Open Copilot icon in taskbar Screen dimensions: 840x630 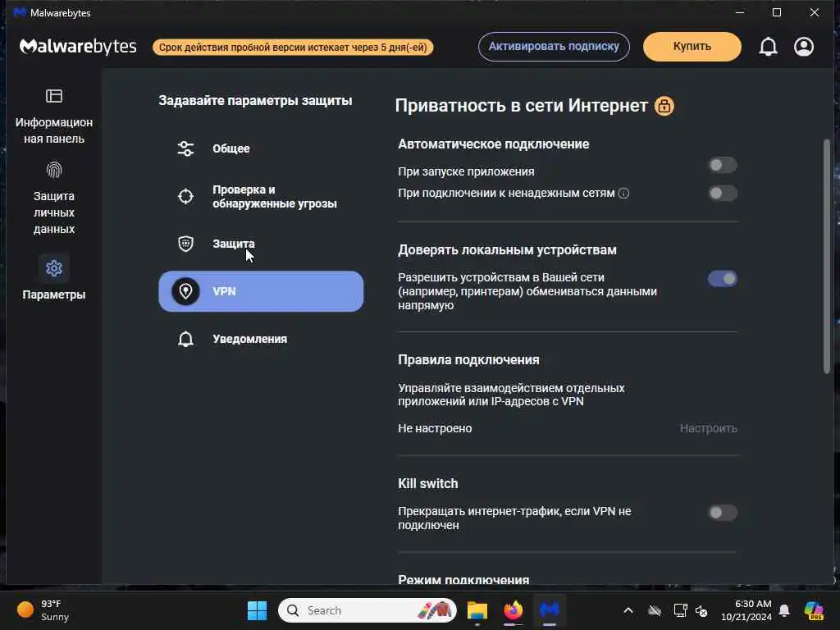(814, 610)
